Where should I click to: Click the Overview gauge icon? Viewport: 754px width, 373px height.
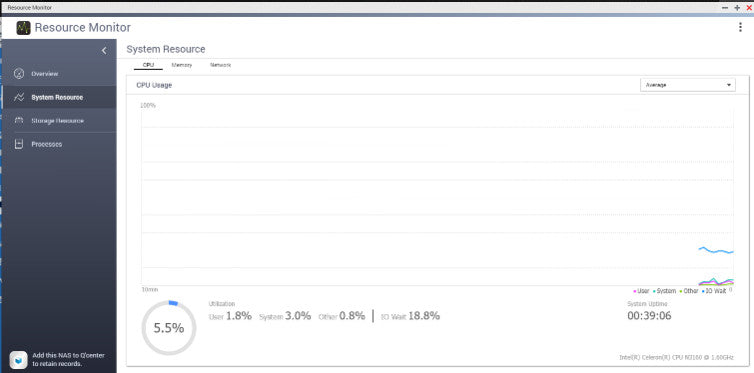point(19,74)
